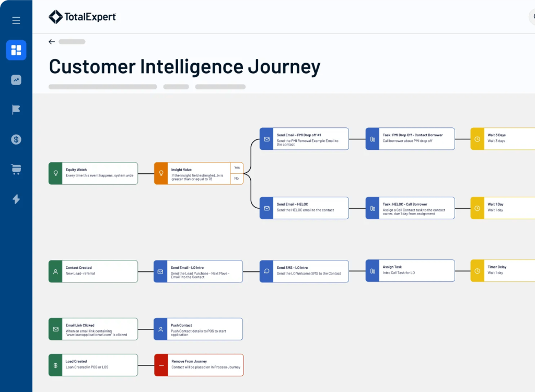535x392 pixels.
Task: Click the Remove From Journey red node
Action: 199,365
